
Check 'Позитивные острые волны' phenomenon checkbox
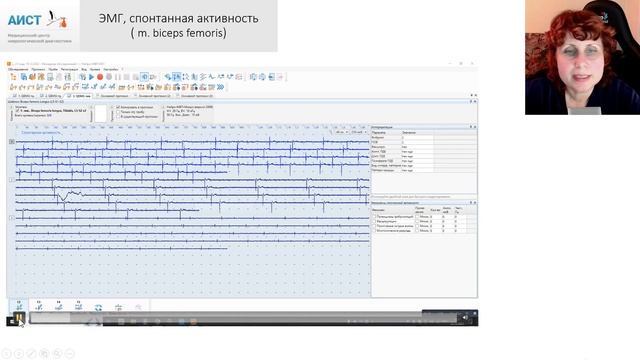coord(374,226)
